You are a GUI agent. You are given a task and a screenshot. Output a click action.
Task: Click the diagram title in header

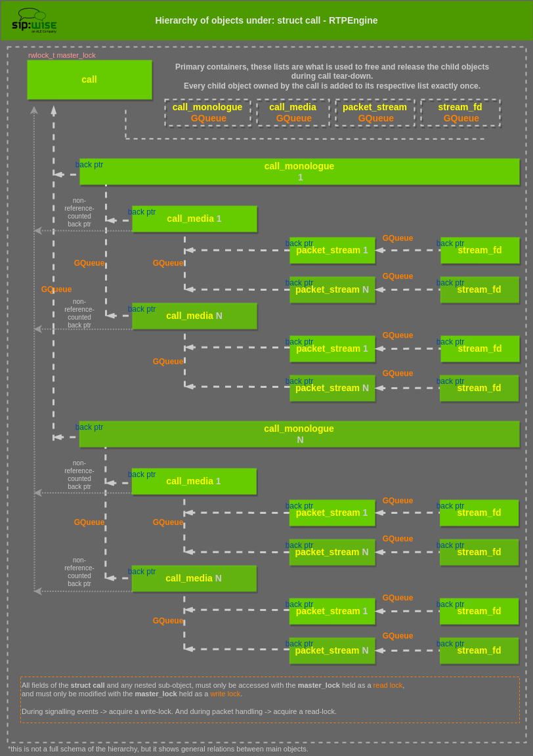click(266, 20)
